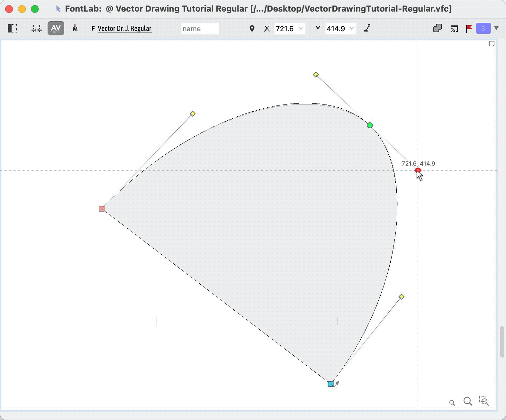Click the overlapping shapes layers icon
This screenshot has height=420, width=506.
[x=438, y=28]
